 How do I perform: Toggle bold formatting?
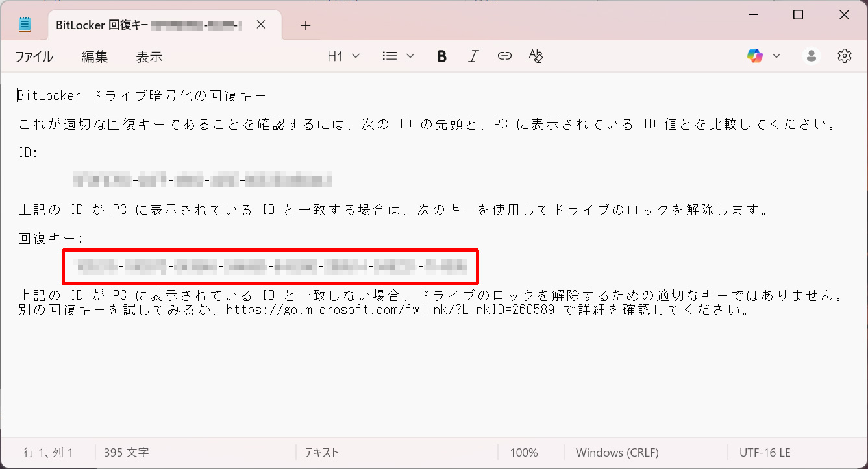(442, 56)
